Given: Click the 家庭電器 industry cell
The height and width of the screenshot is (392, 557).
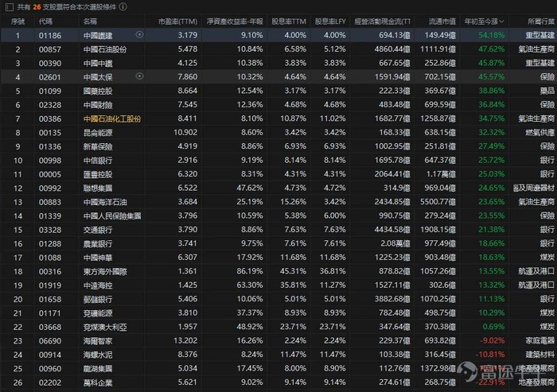Looking at the screenshot, I should (x=540, y=341).
